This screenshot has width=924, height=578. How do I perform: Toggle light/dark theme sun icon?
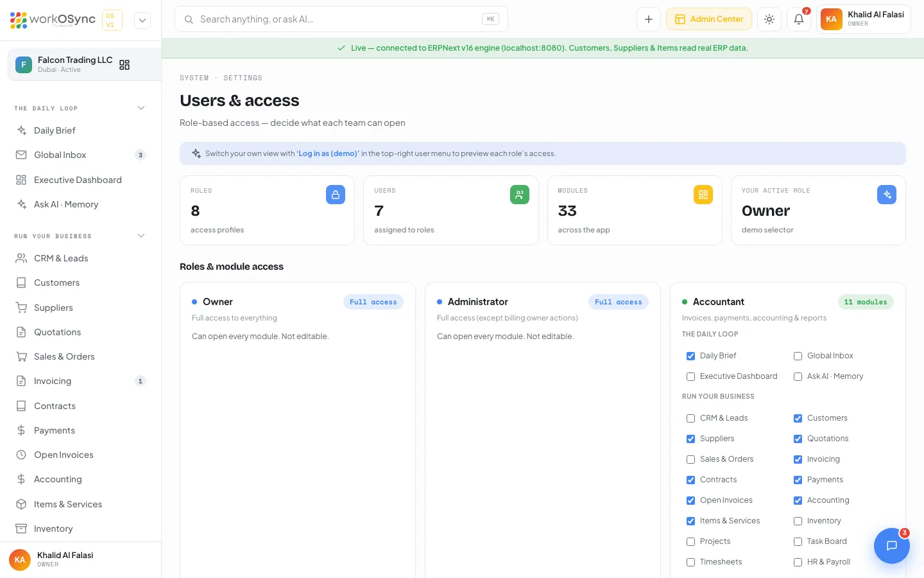(x=769, y=19)
